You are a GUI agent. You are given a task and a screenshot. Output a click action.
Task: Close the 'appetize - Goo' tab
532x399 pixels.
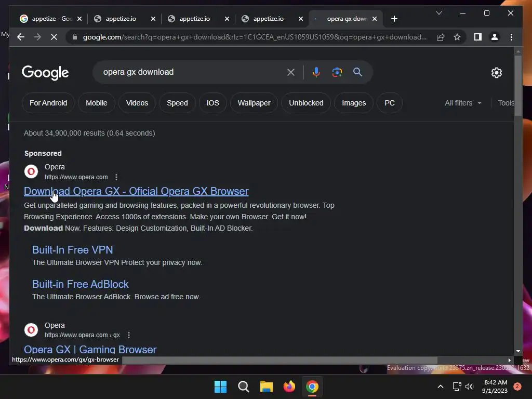tap(79, 19)
